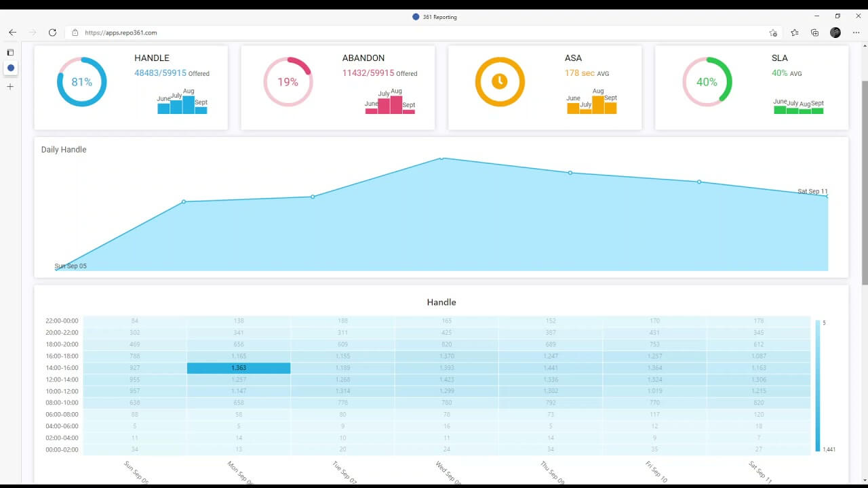Select the 361 Reporting tab icon in sidebar

(x=11, y=68)
